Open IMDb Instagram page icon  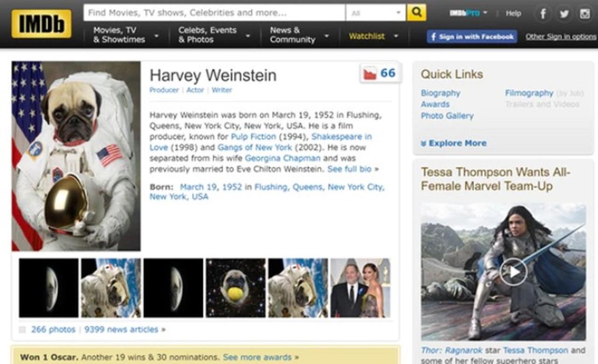pos(585,14)
